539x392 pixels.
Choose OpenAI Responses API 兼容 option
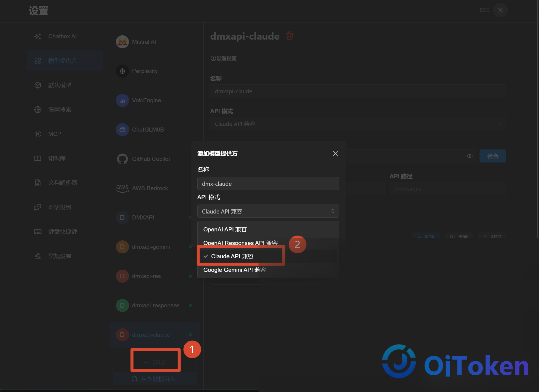pyautogui.click(x=268, y=243)
